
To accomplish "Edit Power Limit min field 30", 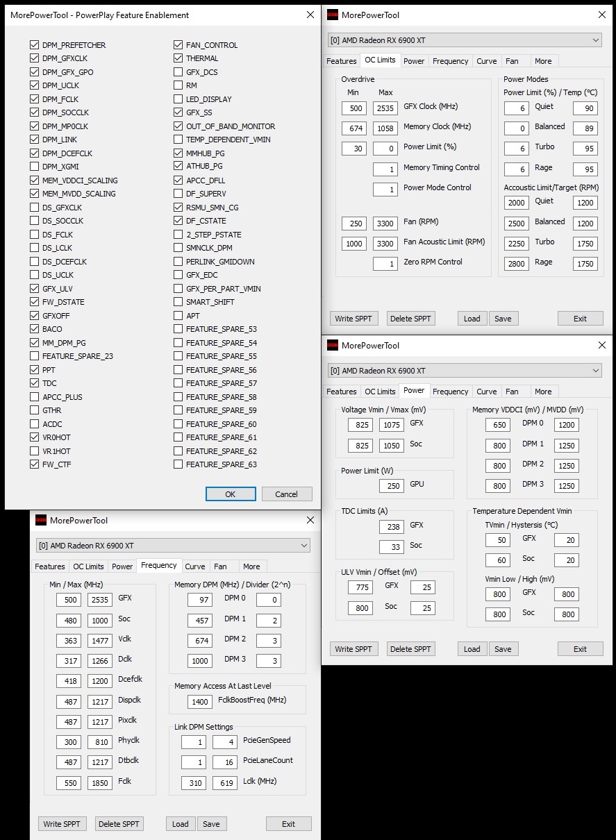I will (354, 149).
